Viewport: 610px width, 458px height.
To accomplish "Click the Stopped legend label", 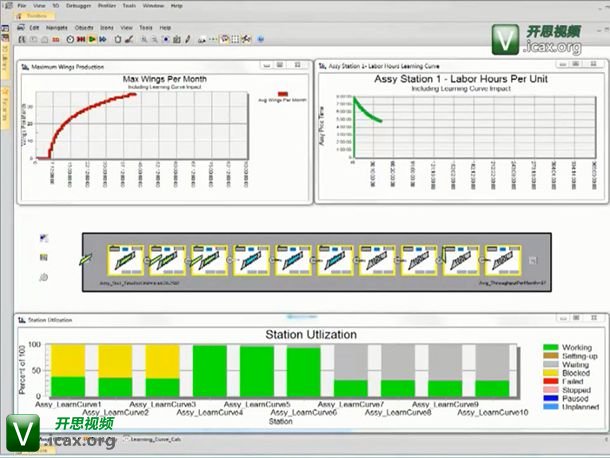I will [x=577, y=390].
